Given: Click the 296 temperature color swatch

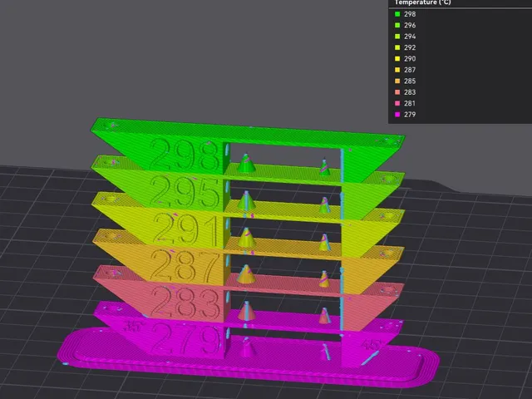Looking at the screenshot, I should (x=397, y=26).
